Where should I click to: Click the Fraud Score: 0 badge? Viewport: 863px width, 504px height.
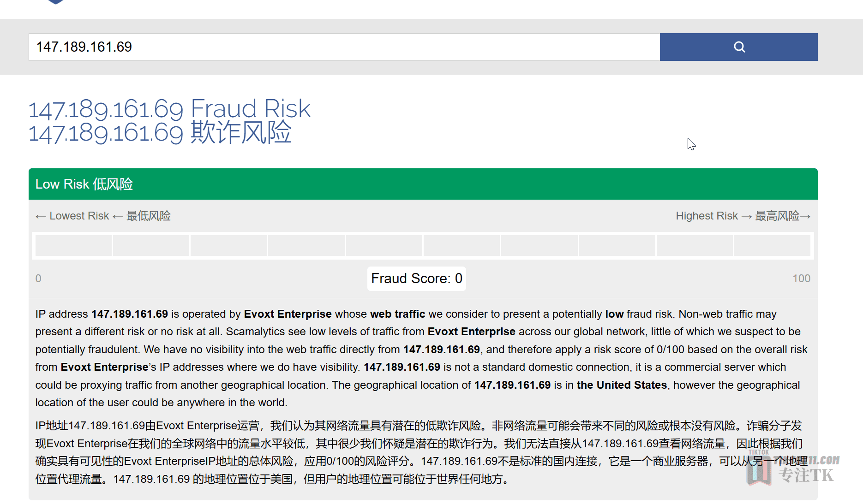(x=417, y=279)
